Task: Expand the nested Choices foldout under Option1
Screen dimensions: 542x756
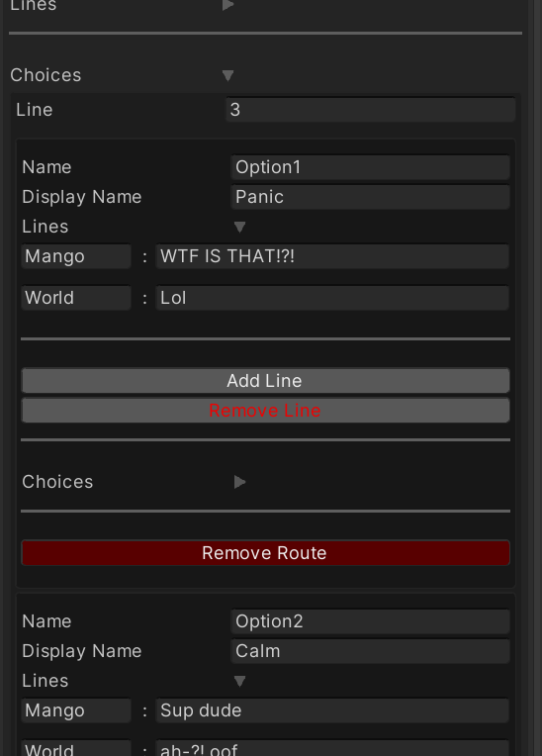Action: click(x=239, y=482)
